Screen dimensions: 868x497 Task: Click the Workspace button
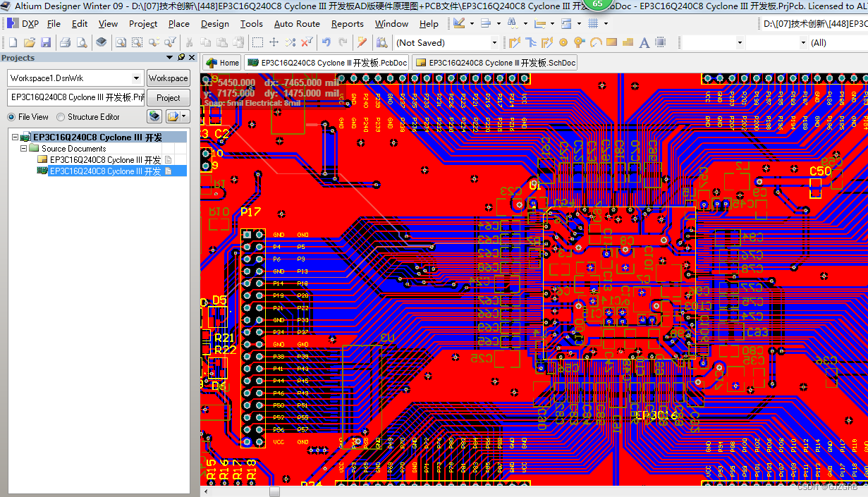coord(168,78)
